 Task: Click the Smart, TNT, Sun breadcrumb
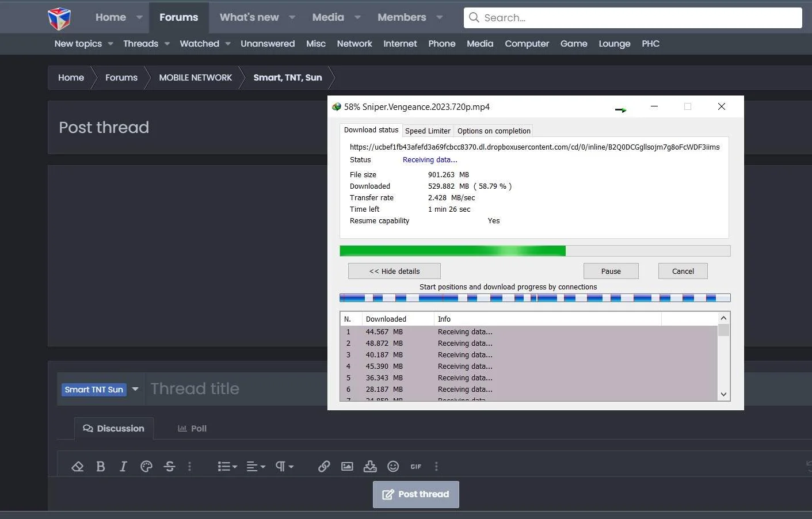tap(288, 78)
